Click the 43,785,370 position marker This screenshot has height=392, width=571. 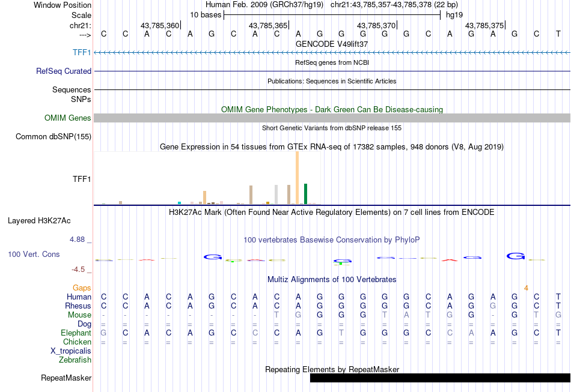click(376, 25)
